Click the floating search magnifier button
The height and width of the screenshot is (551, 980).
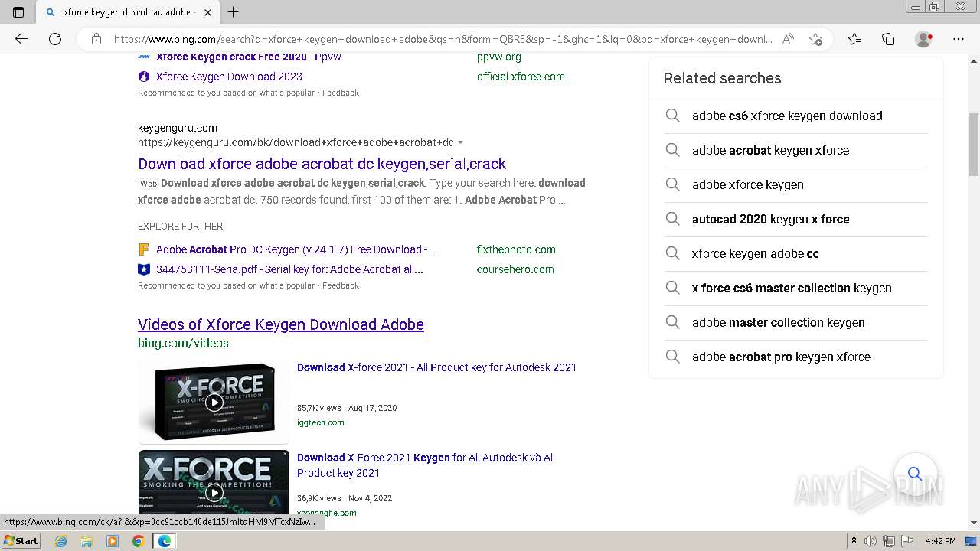point(915,474)
